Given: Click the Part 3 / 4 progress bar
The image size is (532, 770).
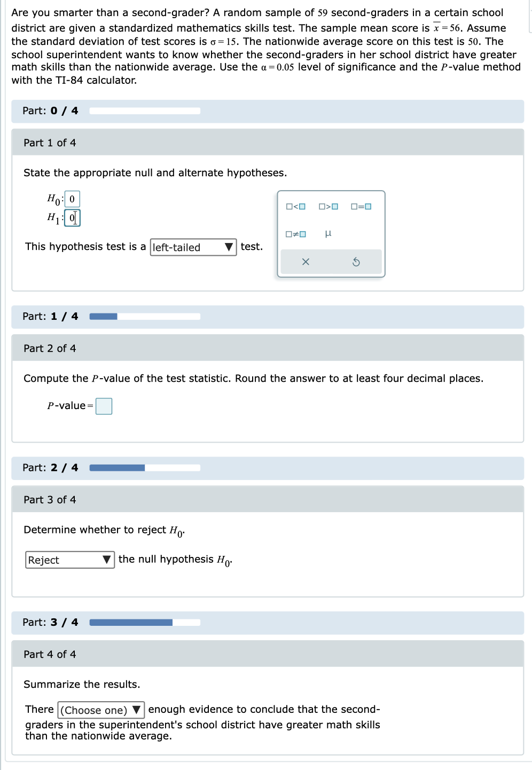Looking at the screenshot, I should point(144,622).
